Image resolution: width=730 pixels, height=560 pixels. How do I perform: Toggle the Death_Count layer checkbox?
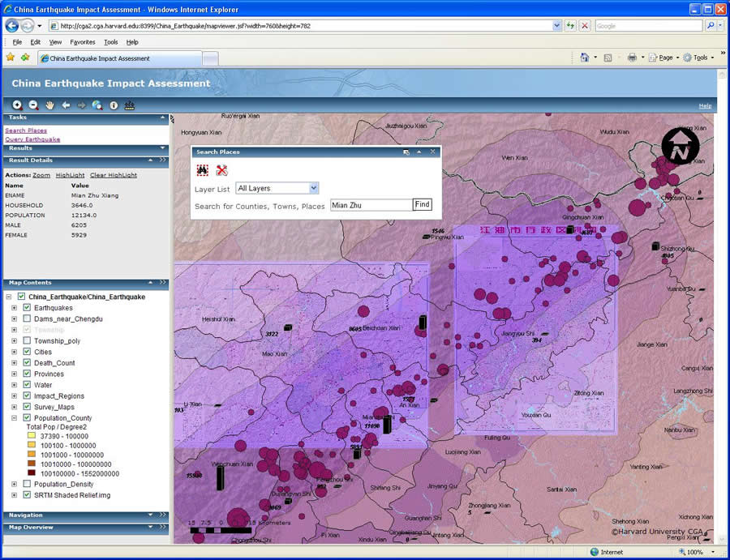click(27, 363)
